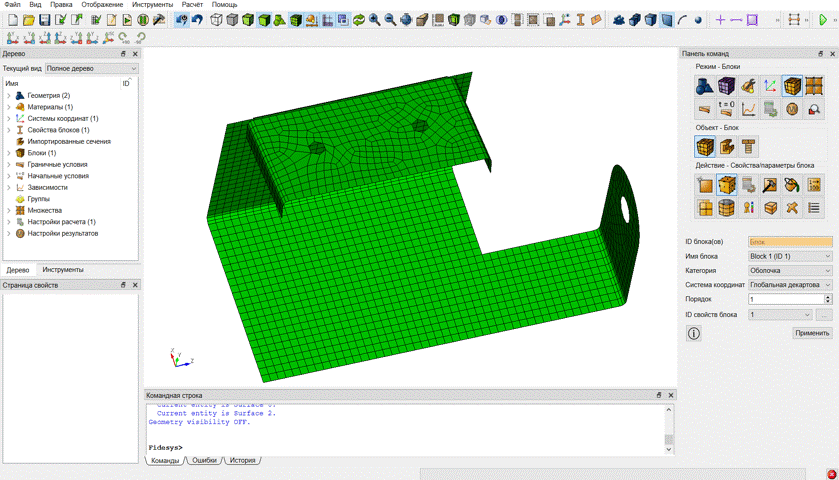Select the t = 0 initial conditions icon
The width and height of the screenshot is (839, 480).
[x=727, y=109]
